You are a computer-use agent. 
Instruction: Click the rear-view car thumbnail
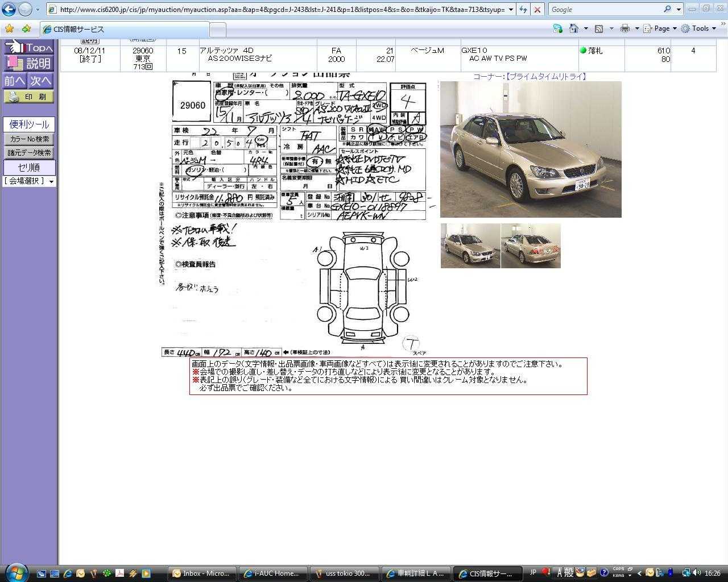click(531, 246)
